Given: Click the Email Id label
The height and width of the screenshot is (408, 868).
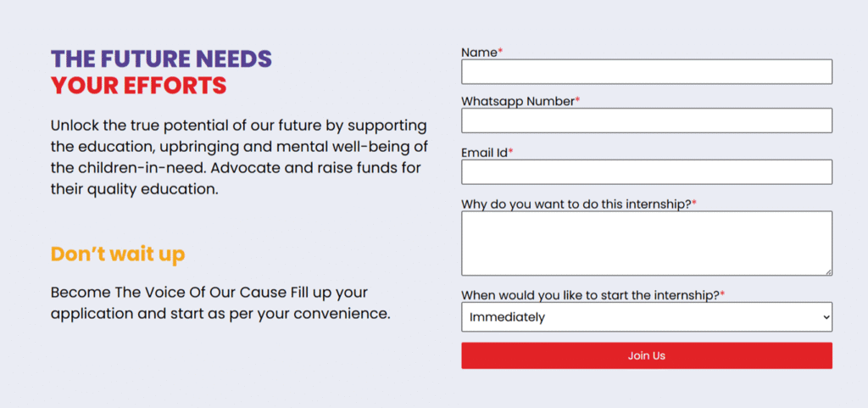Looking at the screenshot, I should (x=484, y=153).
